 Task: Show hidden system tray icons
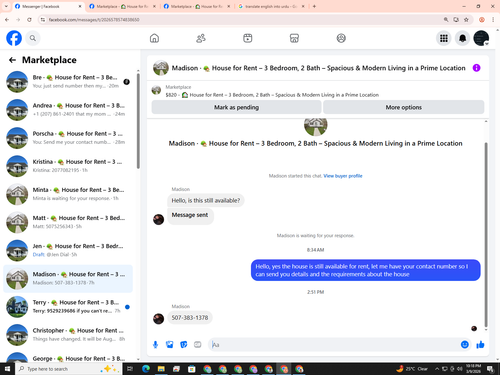pos(437,369)
